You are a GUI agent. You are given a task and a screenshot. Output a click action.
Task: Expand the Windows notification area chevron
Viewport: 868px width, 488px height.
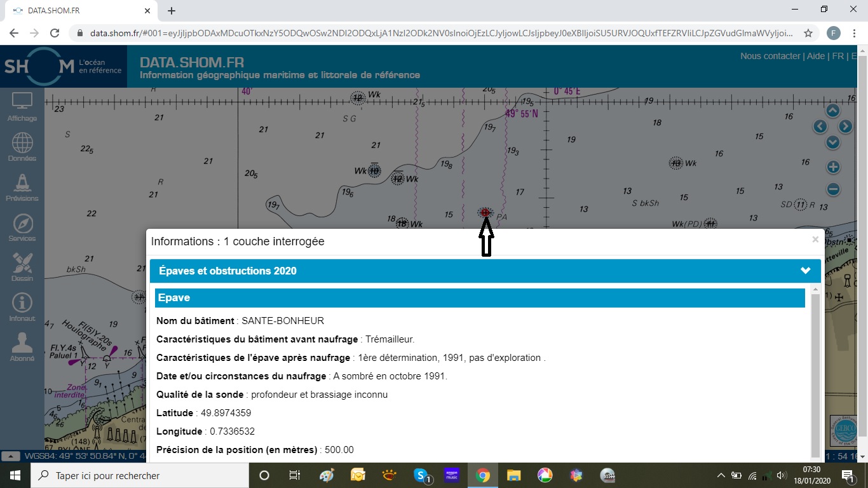[x=721, y=475]
